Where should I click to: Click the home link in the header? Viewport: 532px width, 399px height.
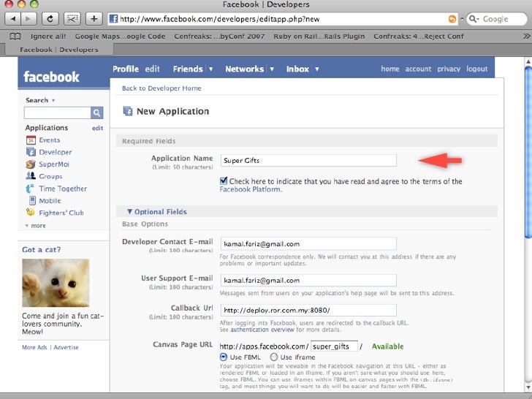(x=389, y=69)
